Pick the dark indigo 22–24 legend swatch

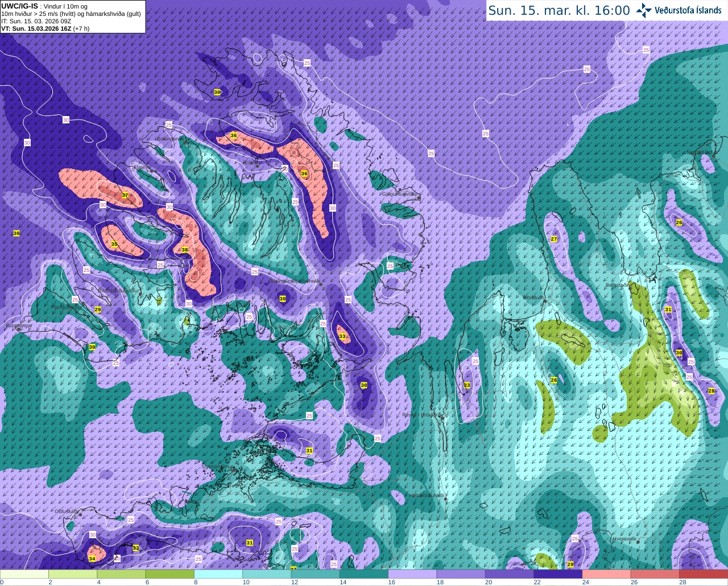(x=558, y=574)
